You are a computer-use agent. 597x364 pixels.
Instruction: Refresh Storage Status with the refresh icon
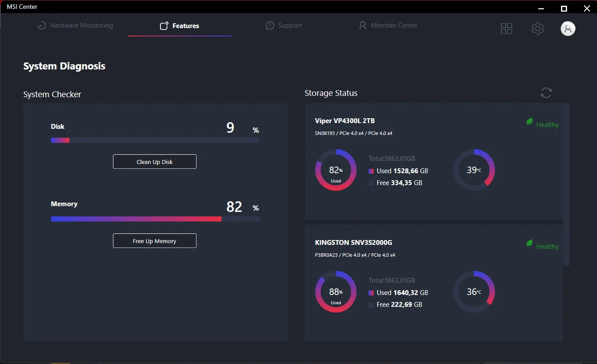click(546, 93)
